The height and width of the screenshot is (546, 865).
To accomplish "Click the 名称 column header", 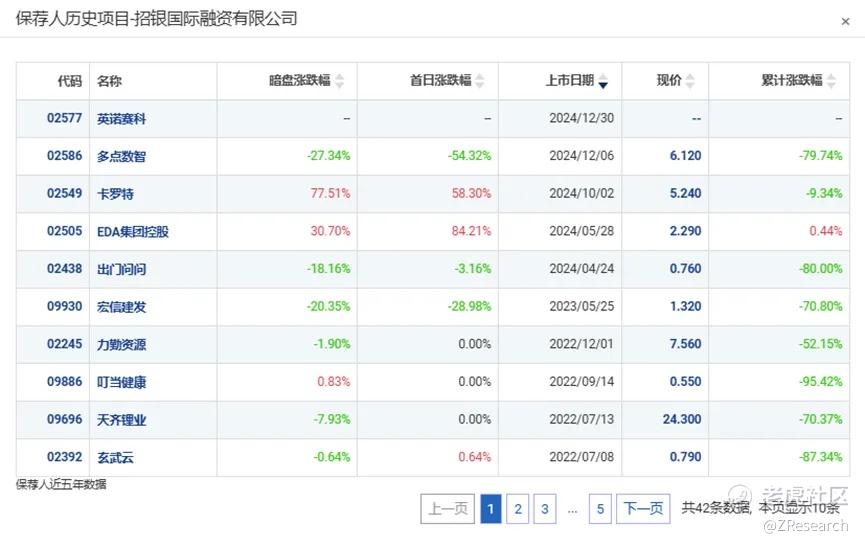I will [x=109, y=81].
